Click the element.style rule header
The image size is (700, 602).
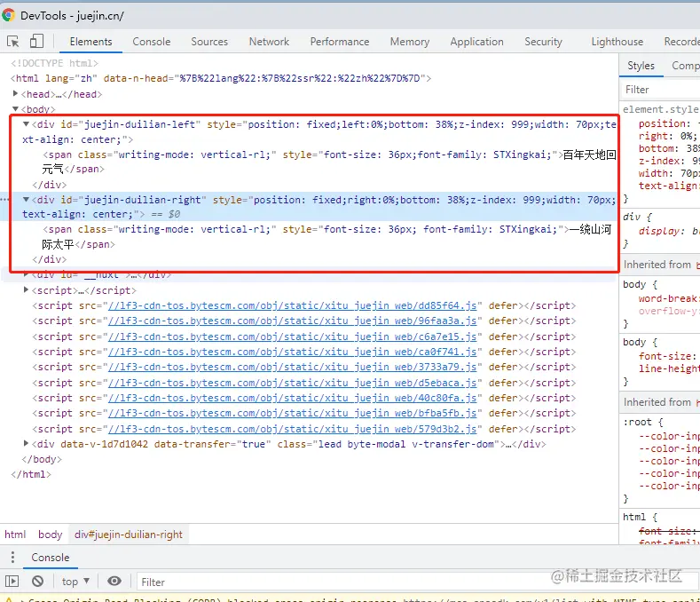coord(660,109)
